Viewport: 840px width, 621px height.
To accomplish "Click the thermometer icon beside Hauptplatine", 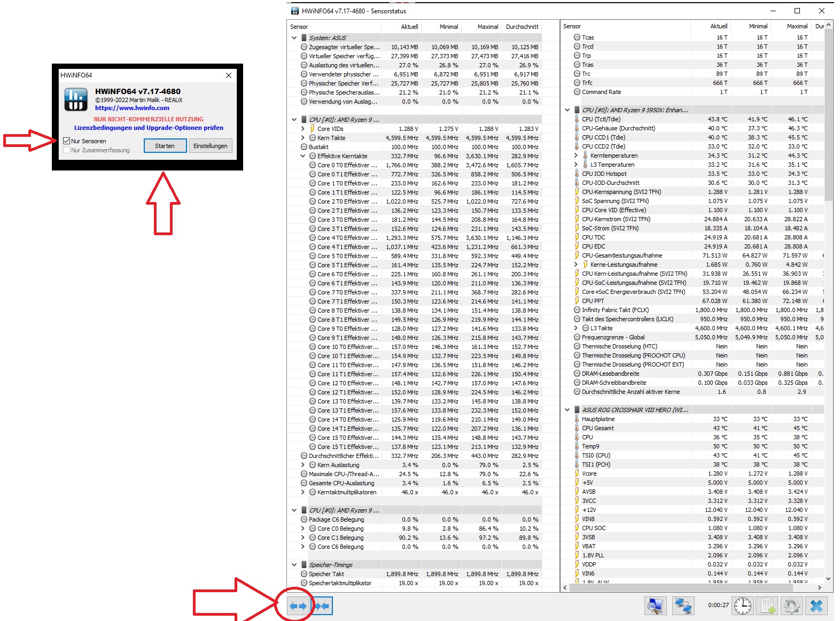I will [577, 419].
